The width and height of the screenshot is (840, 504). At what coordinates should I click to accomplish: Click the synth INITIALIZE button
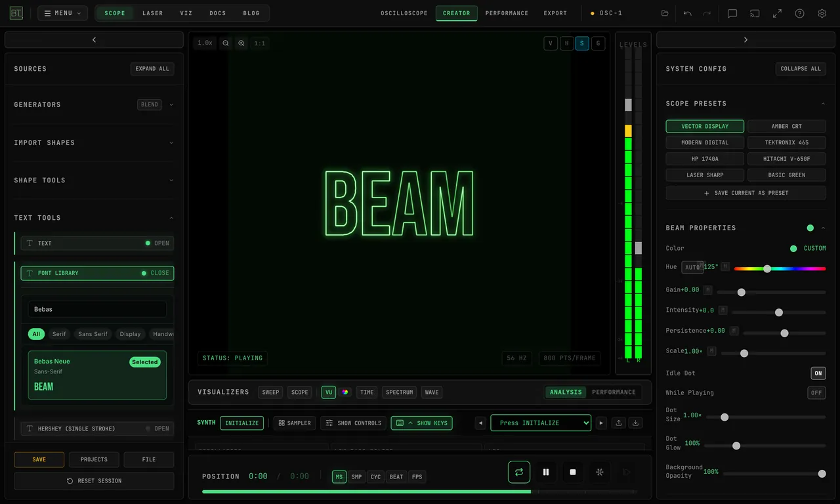241,423
